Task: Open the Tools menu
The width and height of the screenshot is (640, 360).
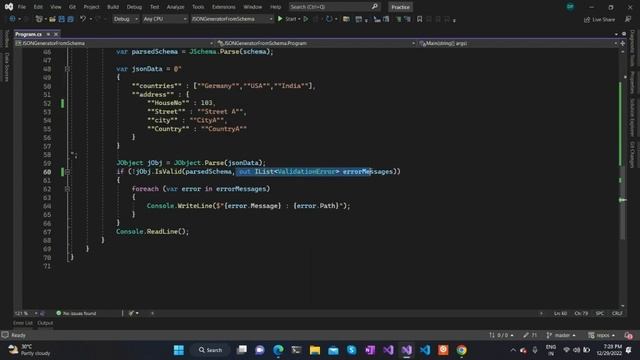Action: pyautogui.click(x=198, y=7)
